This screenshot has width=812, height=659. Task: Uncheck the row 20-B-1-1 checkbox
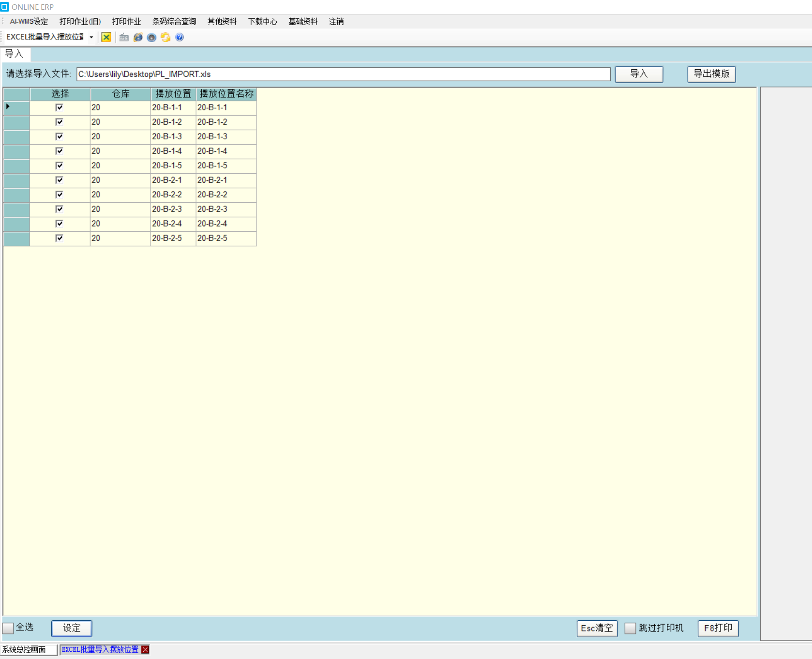click(60, 107)
